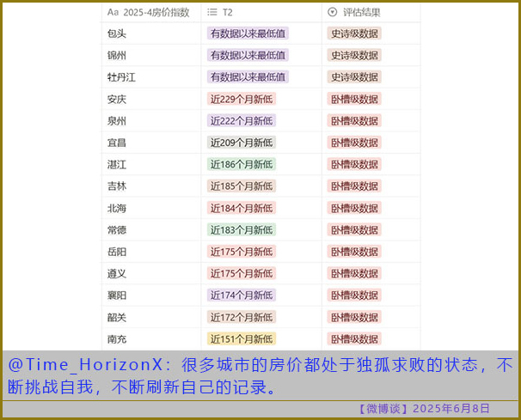Viewport: 521px width, 420px height.
Task: Open the 2025-4房价指数 column header
Action: (155, 12)
